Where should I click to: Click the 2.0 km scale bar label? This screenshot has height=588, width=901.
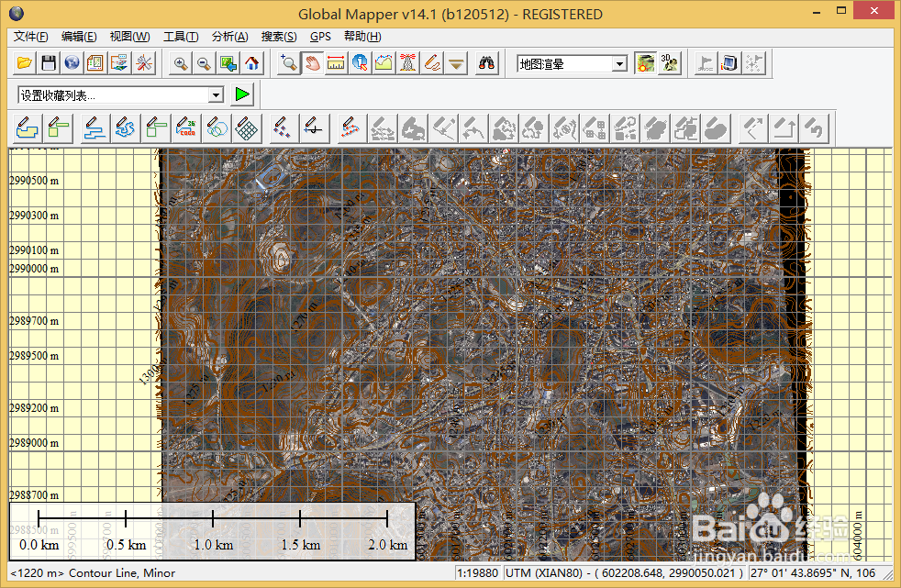tap(388, 545)
